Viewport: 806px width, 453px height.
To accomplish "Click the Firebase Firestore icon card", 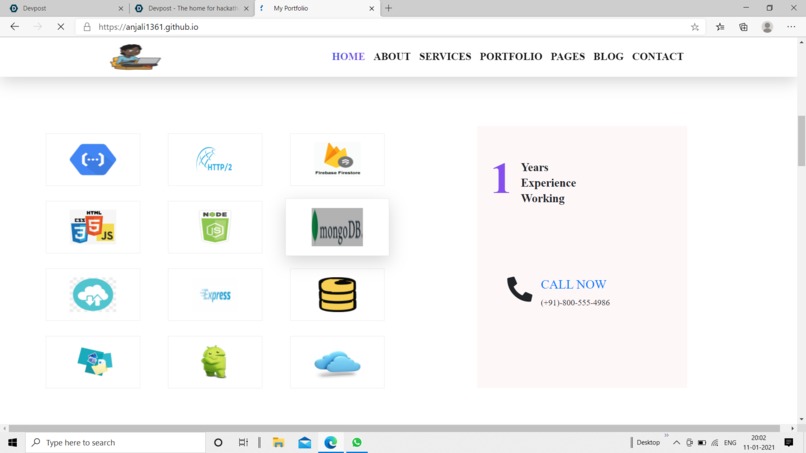I will (337, 159).
